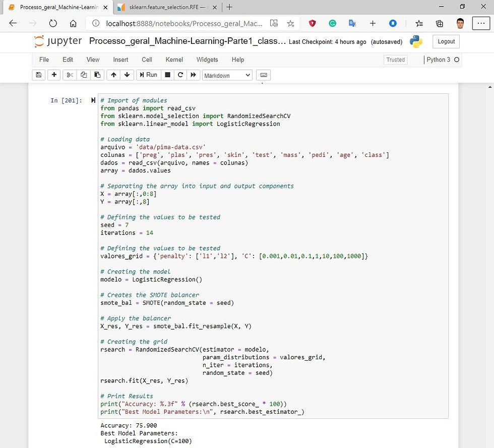Cut selected cells with the scissors icon

pos(70,75)
